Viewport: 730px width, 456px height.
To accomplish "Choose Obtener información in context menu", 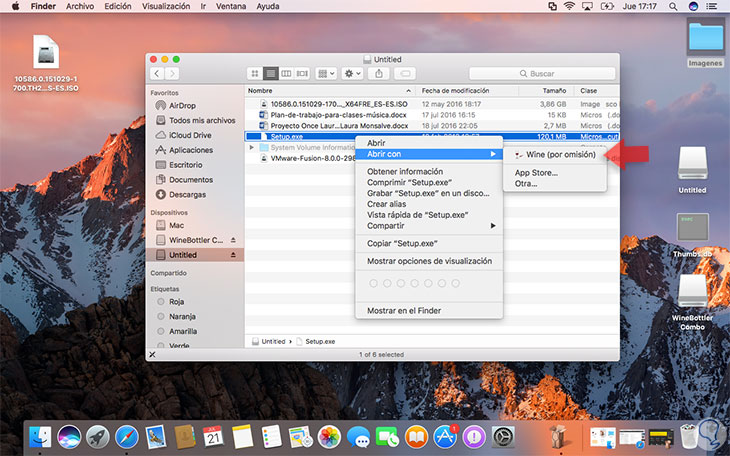I will coord(429,171).
